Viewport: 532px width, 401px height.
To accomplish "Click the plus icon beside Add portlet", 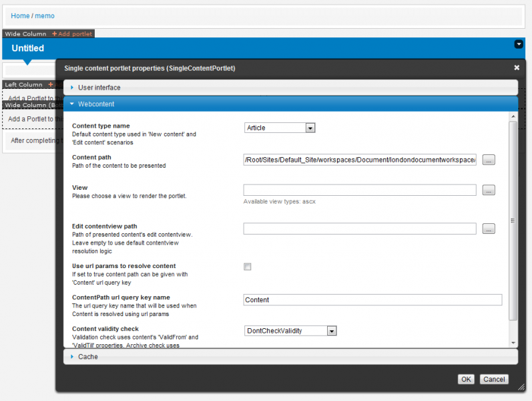I will pos(54,33).
